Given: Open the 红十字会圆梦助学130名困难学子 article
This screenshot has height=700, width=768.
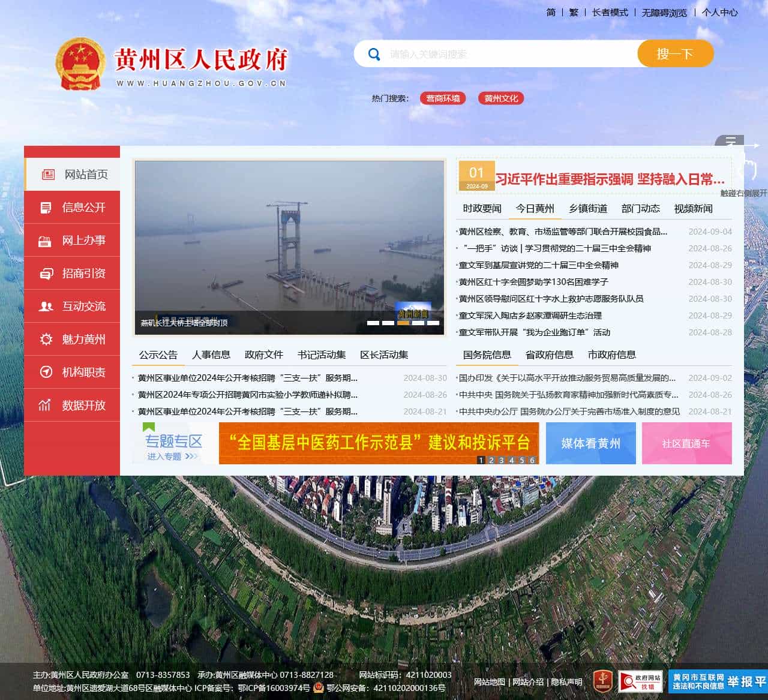Looking at the screenshot, I should point(533,282).
